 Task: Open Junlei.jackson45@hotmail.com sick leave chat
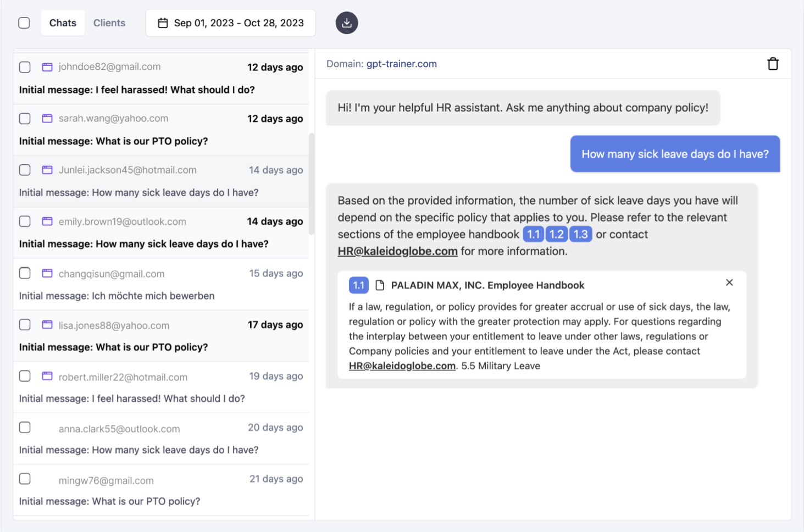point(161,181)
